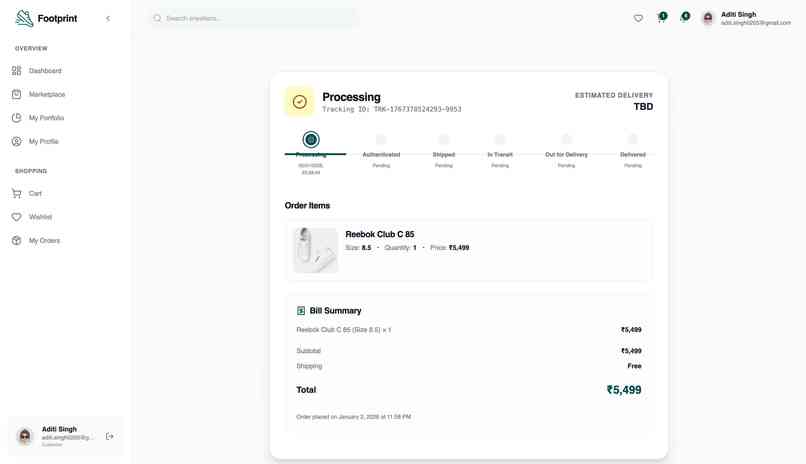Image resolution: width=806 pixels, height=464 pixels.
Task: Click the Dashboard grid icon
Action: point(16,70)
